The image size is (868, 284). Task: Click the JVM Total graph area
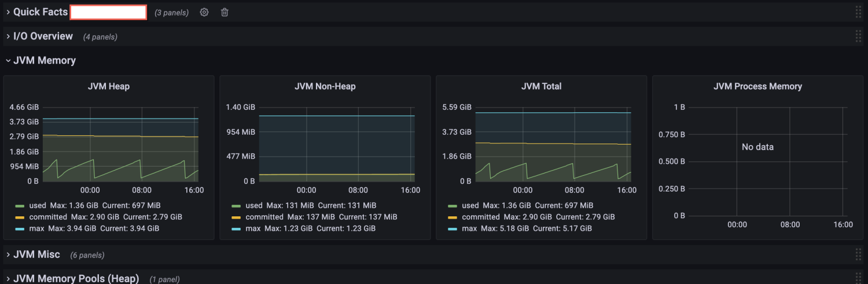pos(553,144)
